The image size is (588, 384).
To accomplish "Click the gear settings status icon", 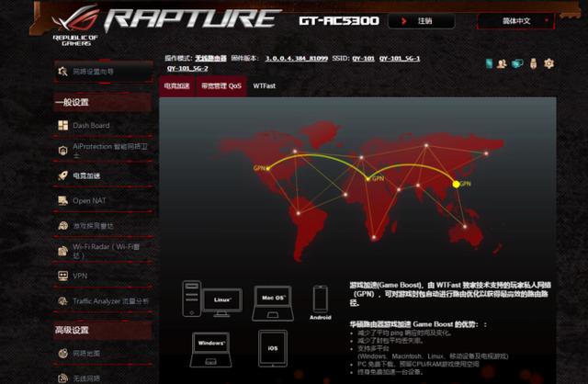I will [x=548, y=63].
